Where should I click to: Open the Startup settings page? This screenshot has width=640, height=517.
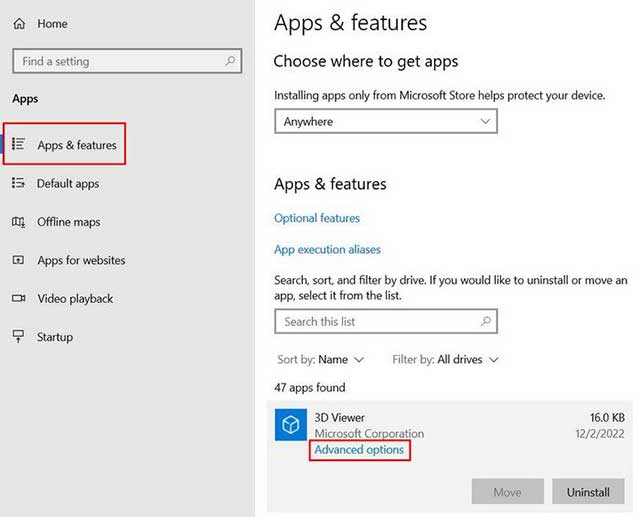55,337
